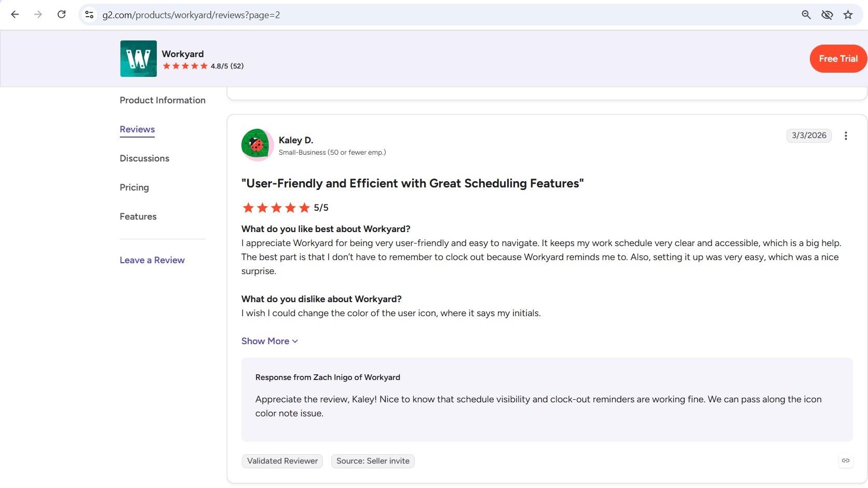Open the Product Information section
Viewport: 868px width, 488px height.
click(162, 100)
